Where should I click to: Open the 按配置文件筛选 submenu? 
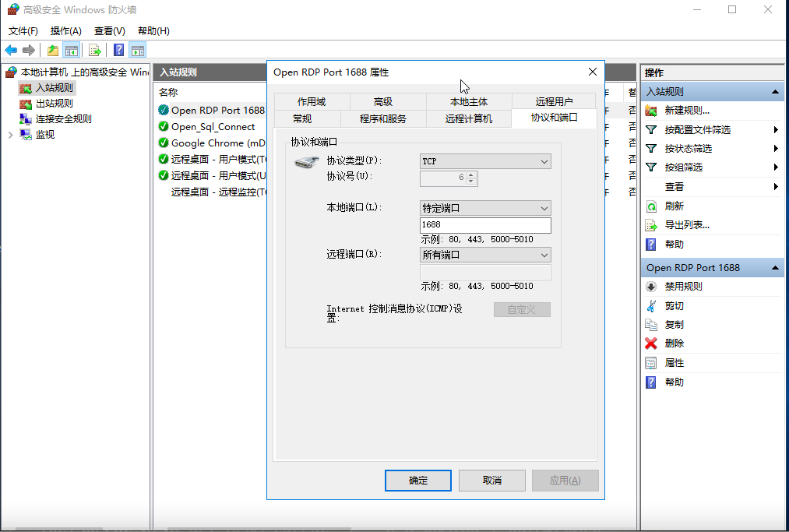click(x=713, y=130)
